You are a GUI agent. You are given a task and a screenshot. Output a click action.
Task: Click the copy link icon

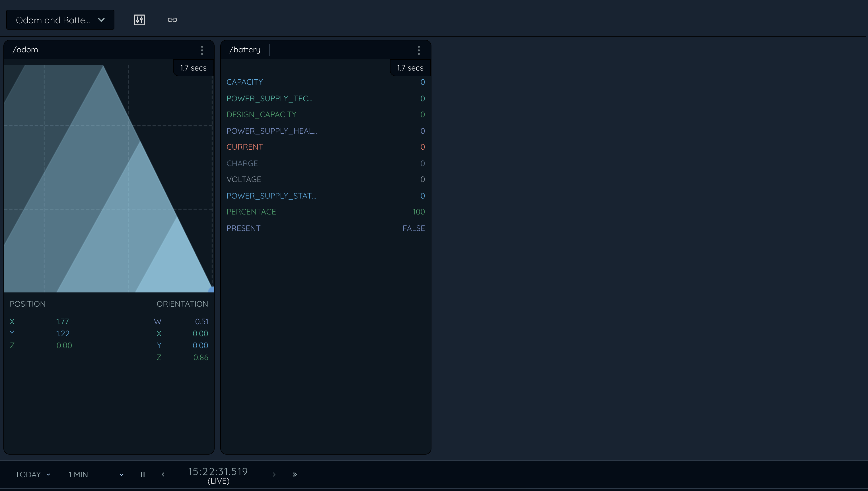(x=172, y=20)
